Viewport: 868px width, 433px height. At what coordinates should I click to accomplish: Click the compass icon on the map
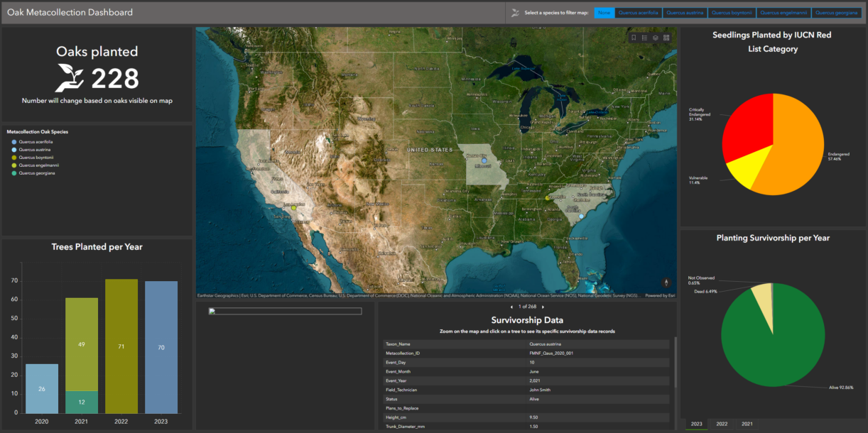[666, 283]
